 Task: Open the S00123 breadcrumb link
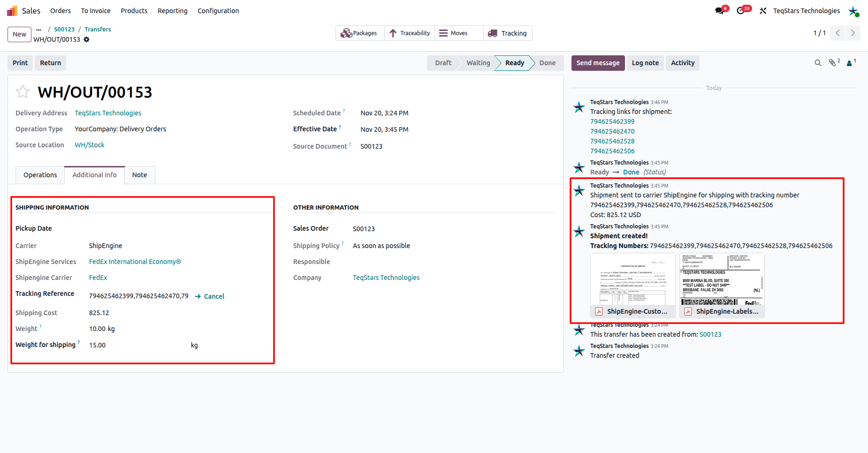point(64,29)
